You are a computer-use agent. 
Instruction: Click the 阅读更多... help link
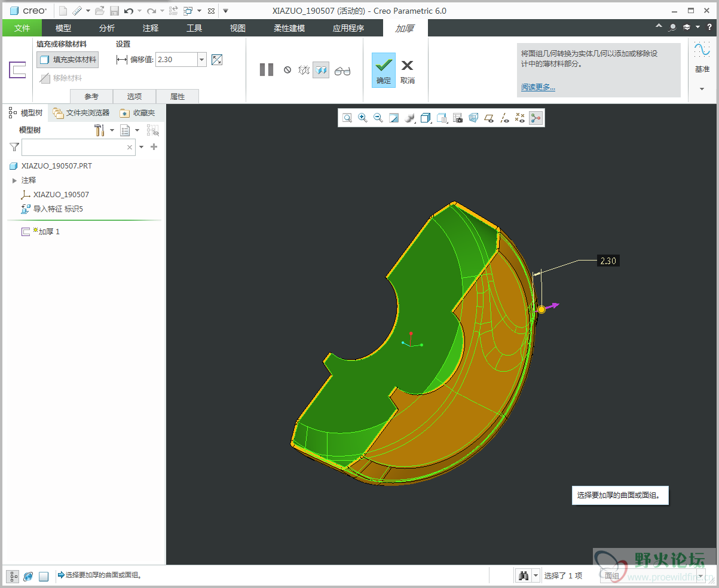point(538,87)
